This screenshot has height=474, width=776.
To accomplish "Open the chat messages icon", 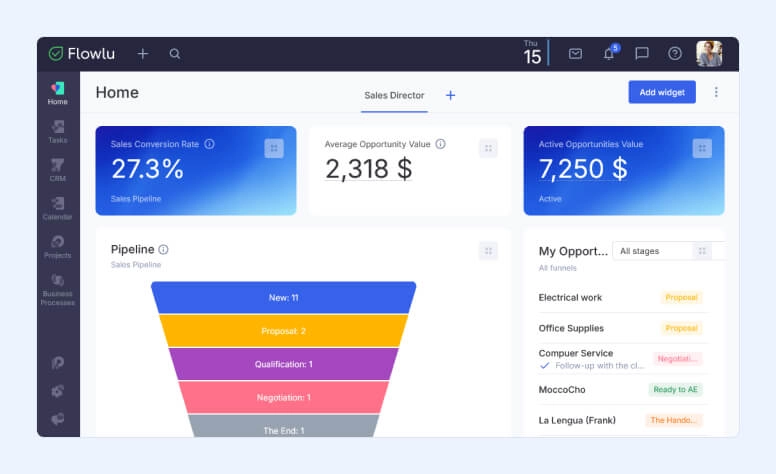I will coord(641,53).
